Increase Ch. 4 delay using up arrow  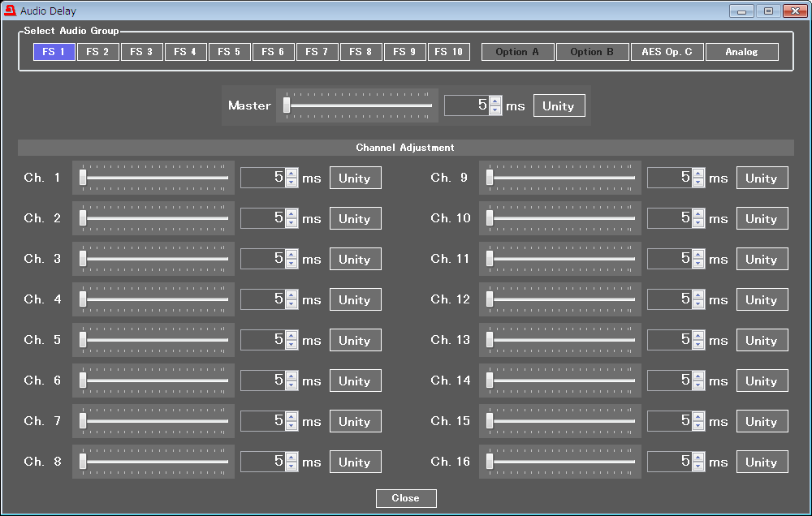292,295
